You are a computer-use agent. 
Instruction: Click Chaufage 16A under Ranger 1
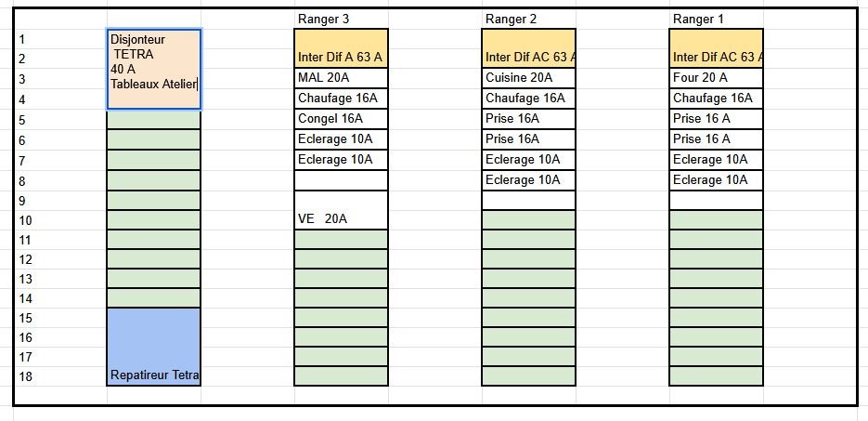pos(717,99)
